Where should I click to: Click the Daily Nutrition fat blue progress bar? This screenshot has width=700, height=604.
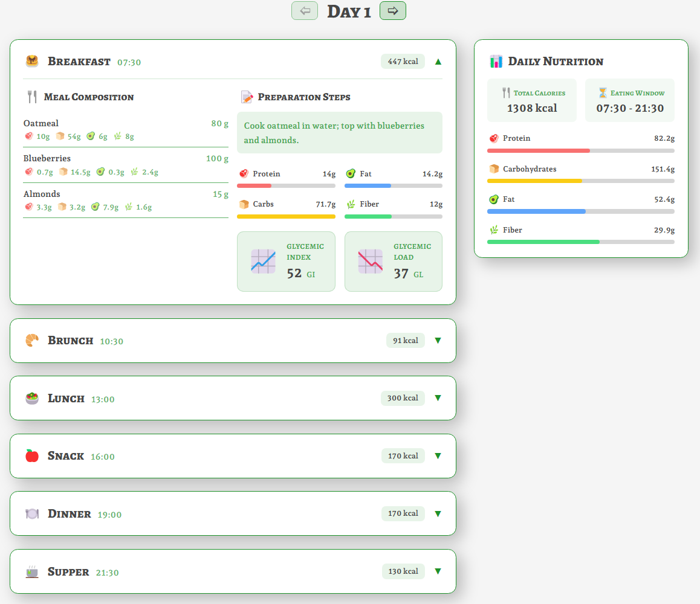tap(581, 211)
